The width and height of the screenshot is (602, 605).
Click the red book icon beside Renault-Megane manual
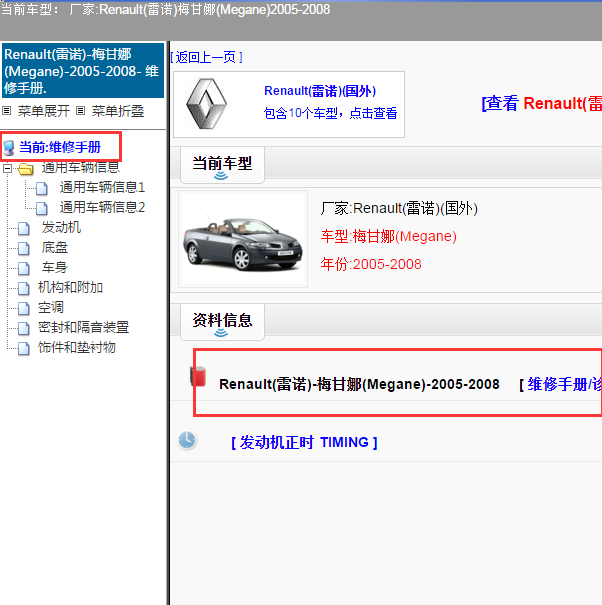click(198, 376)
